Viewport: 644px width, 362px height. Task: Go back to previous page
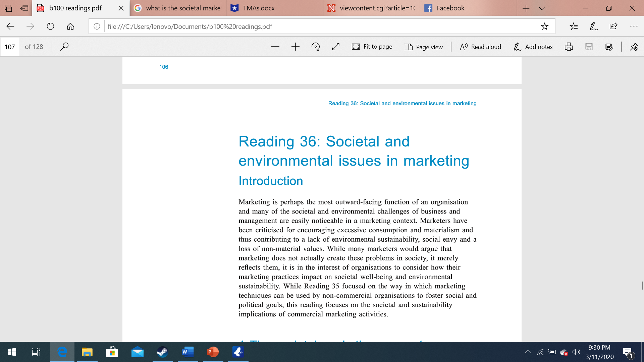[10, 26]
